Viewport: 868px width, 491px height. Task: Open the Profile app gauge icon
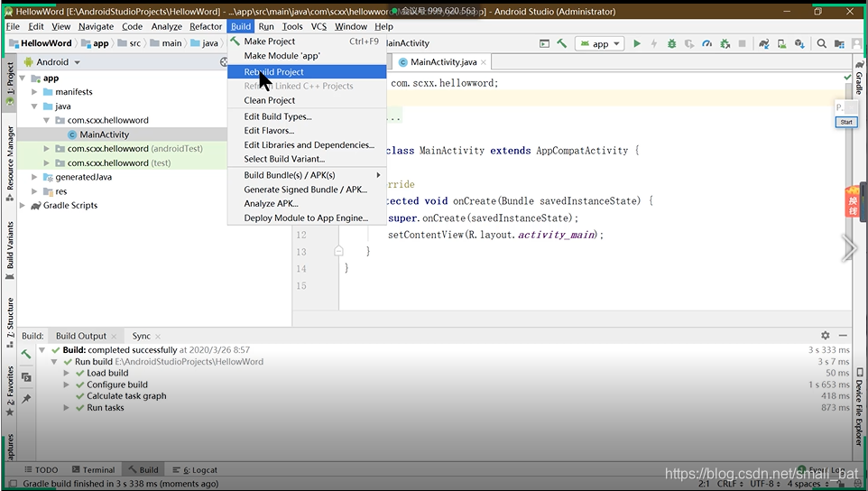click(x=706, y=43)
